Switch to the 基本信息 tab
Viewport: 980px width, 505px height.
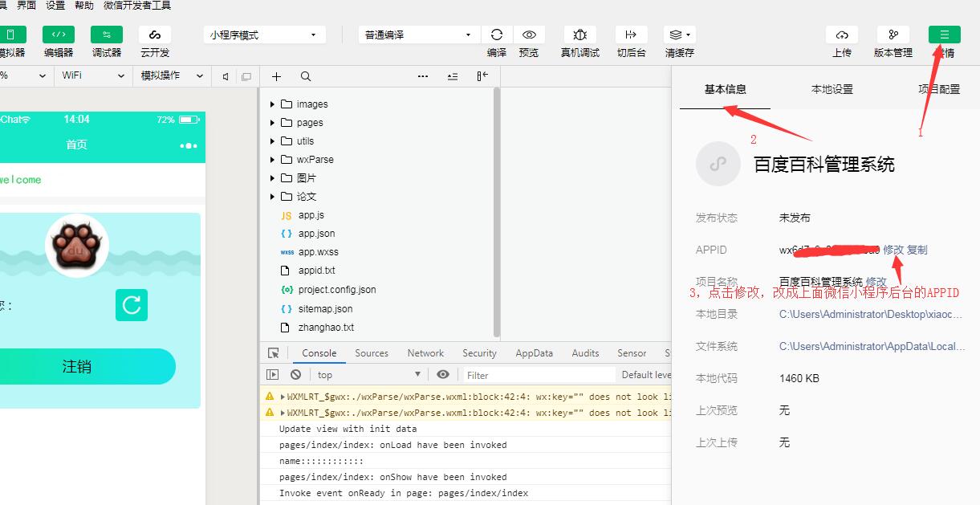[x=726, y=90]
